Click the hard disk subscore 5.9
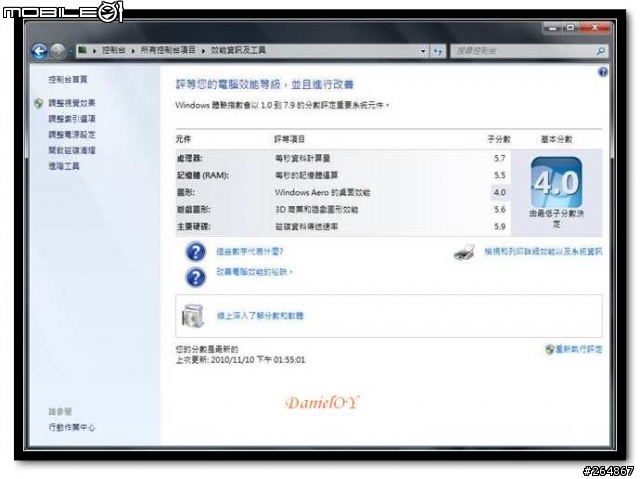Screen dimensions: 640x479 500,226
